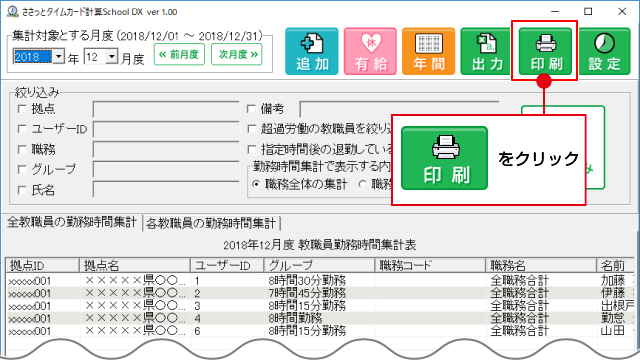The image size is (640, 364).
Task: Open the month dropdown showing 12
Action: click(x=112, y=56)
